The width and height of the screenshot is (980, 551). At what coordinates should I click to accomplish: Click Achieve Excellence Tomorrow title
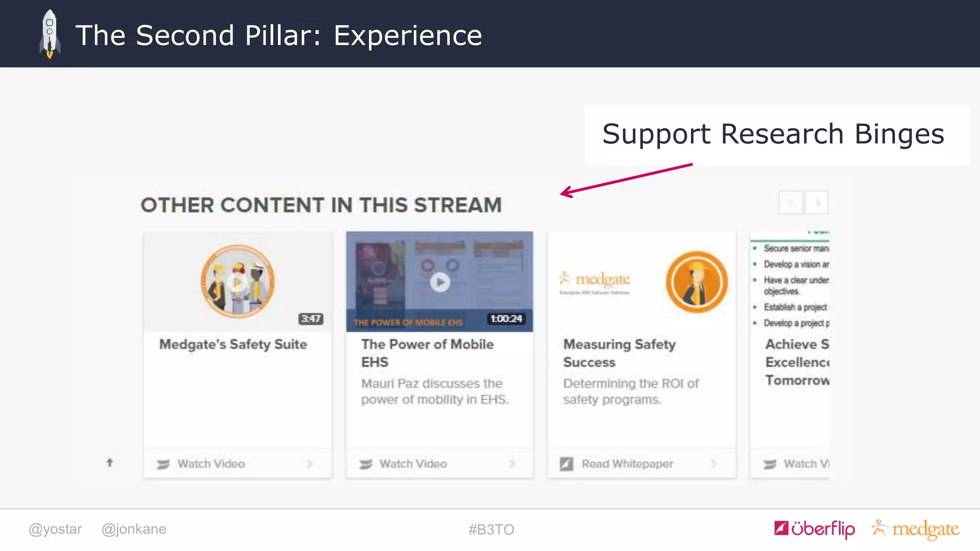pos(797,362)
